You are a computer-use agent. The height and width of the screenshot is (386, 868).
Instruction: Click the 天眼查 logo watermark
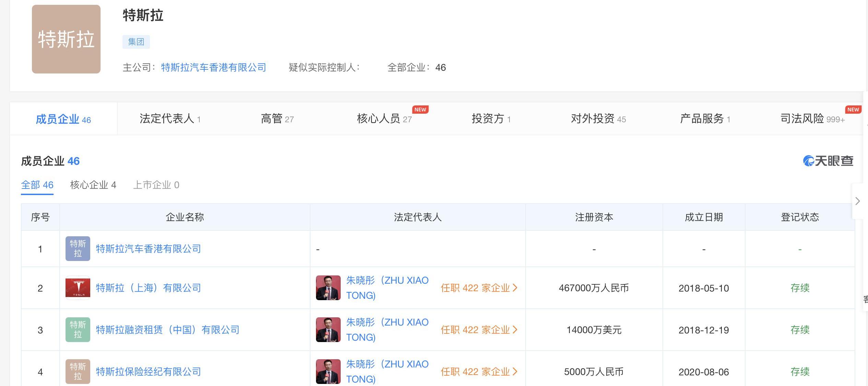[828, 161]
